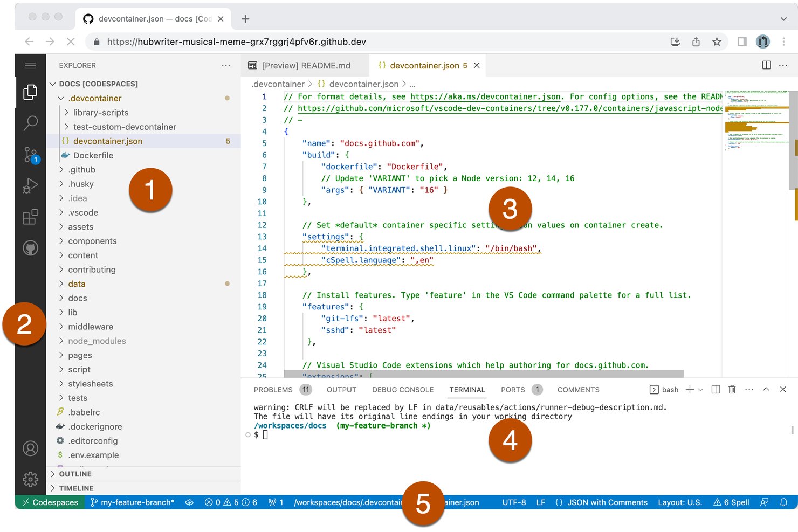798x532 pixels.
Task: Open the hamburger application menu
Action: click(30, 66)
